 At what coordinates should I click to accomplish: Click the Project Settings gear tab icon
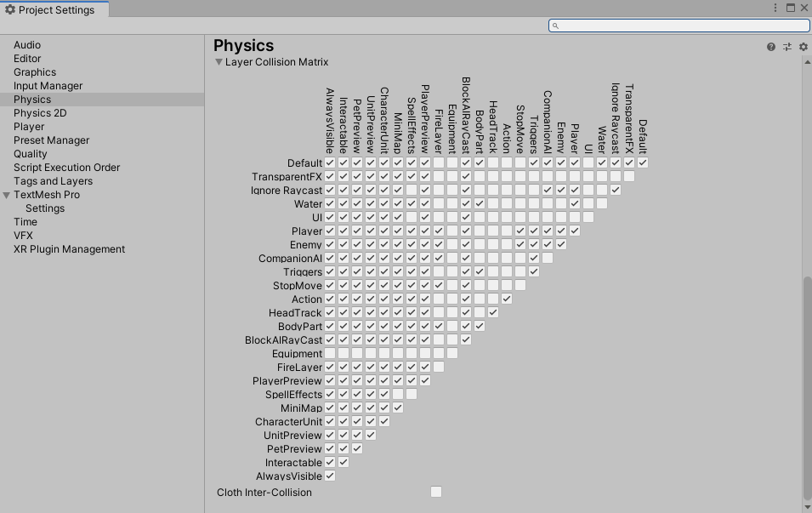[10, 10]
